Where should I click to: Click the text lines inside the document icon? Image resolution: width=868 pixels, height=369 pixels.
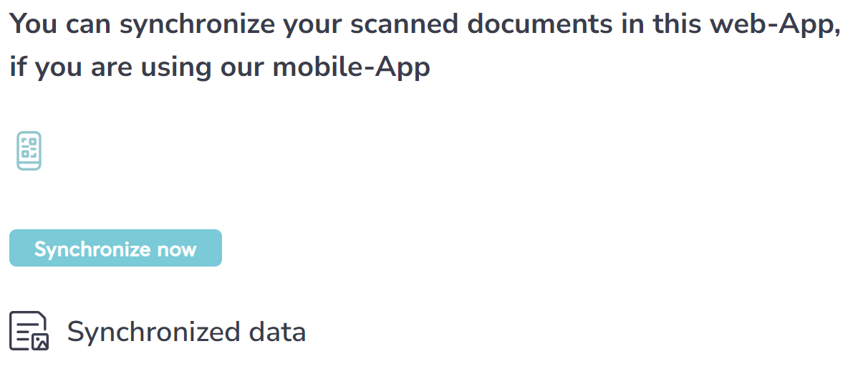point(24,331)
